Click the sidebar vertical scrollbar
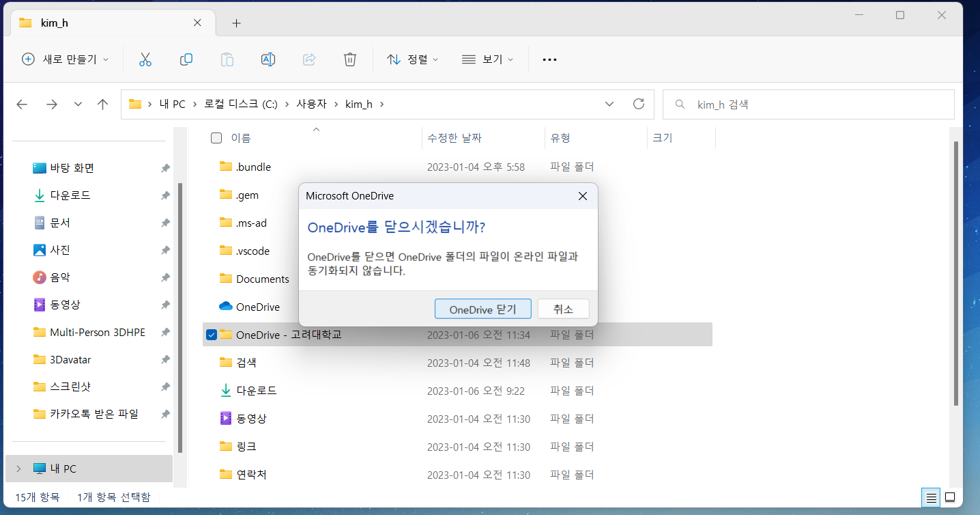The width and height of the screenshot is (980, 515). click(180, 318)
